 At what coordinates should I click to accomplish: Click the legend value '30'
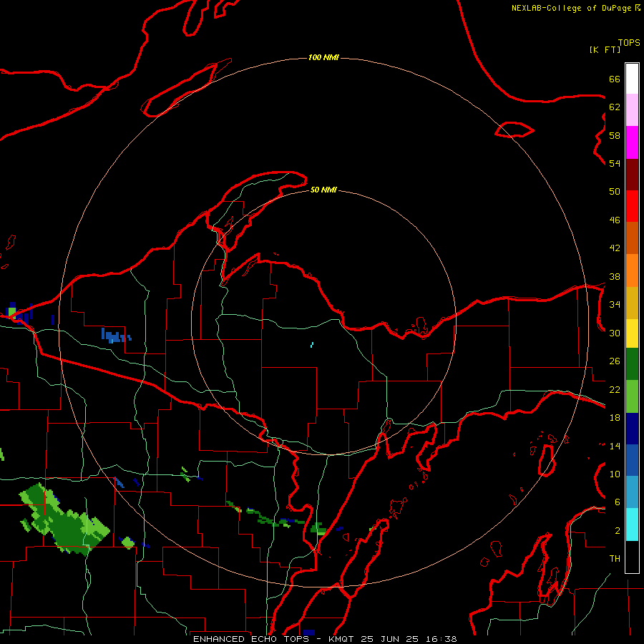pyautogui.click(x=615, y=333)
